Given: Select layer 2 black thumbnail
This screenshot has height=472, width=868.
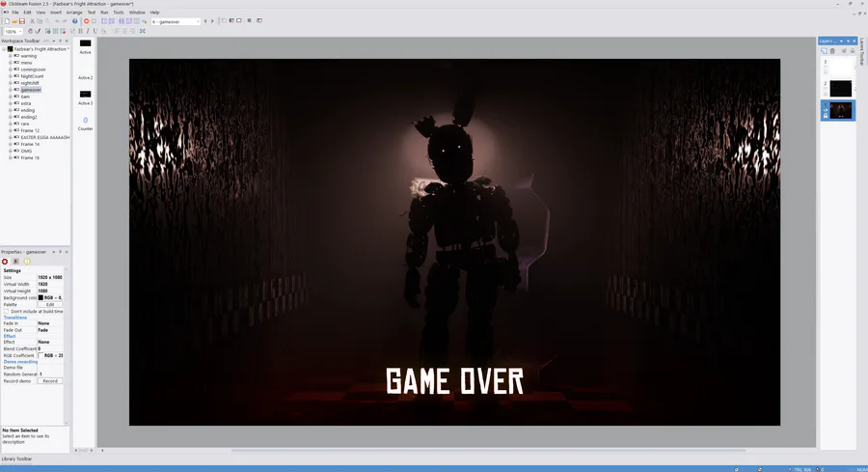Looking at the screenshot, I should tap(840, 89).
